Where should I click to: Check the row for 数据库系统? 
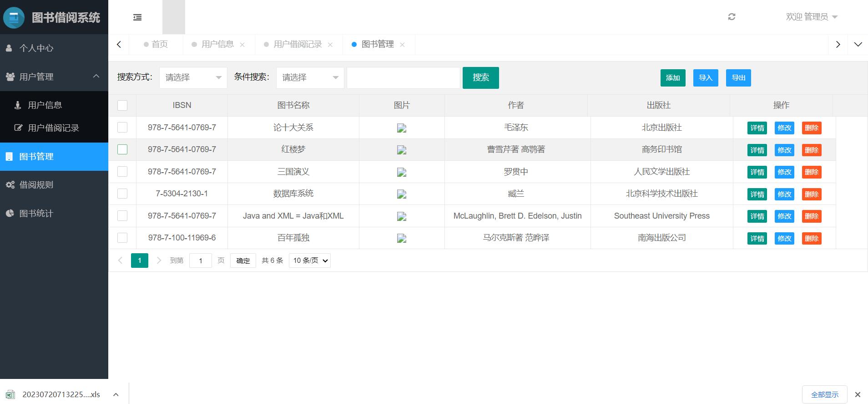click(122, 194)
